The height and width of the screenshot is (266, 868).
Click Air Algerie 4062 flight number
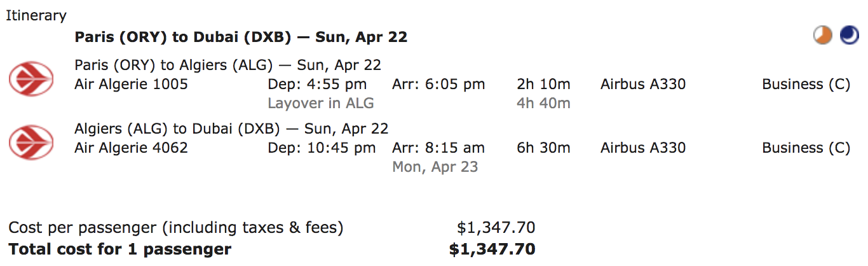point(131,148)
